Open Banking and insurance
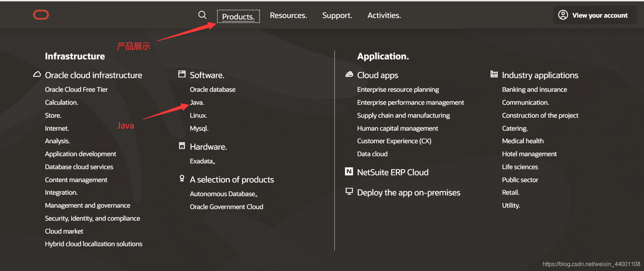The height and width of the screenshot is (271, 644). pyautogui.click(x=535, y=90)
